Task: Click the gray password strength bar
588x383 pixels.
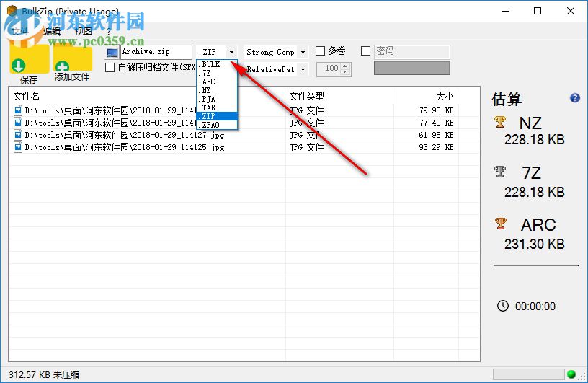Action: click(411, 68)
